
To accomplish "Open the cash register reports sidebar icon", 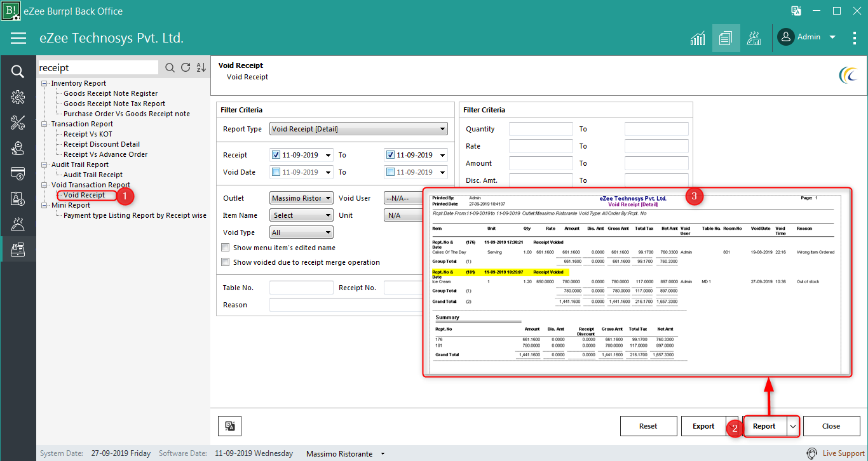I will [18, 249].
